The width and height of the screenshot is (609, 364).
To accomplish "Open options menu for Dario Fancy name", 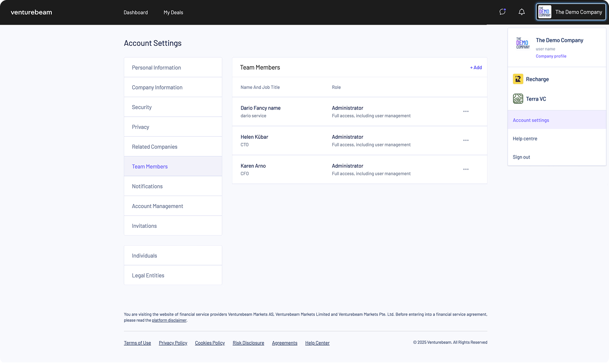I will (x=466, y=112).
